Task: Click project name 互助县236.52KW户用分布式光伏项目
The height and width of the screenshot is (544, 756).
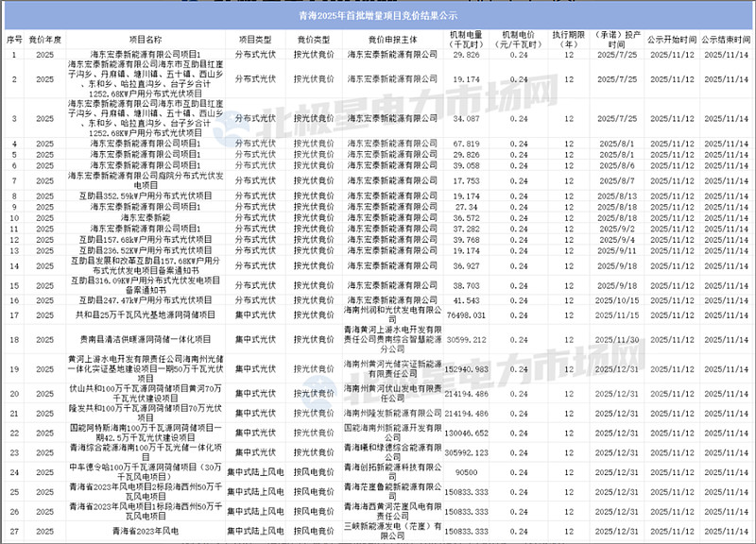Action: point(146,250)
